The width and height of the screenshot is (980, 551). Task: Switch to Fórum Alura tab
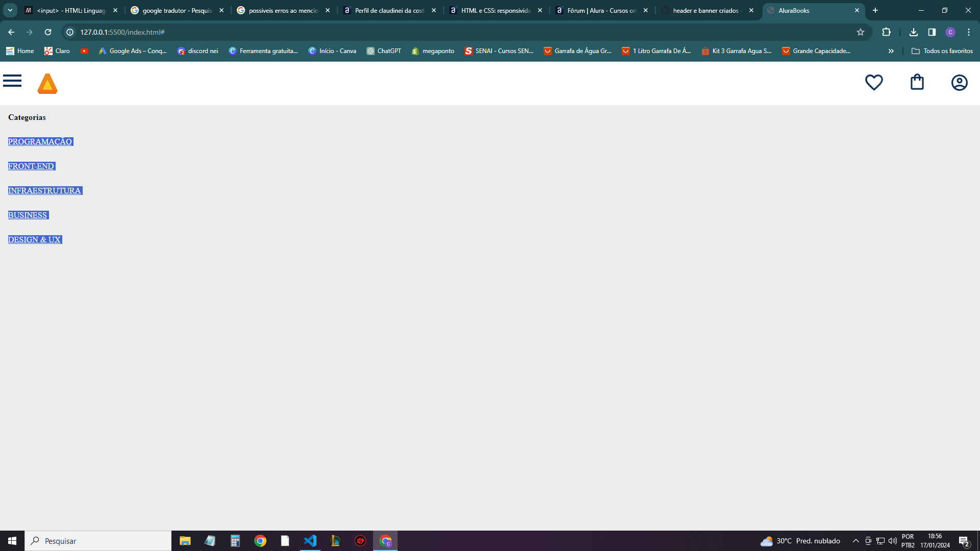602,10
